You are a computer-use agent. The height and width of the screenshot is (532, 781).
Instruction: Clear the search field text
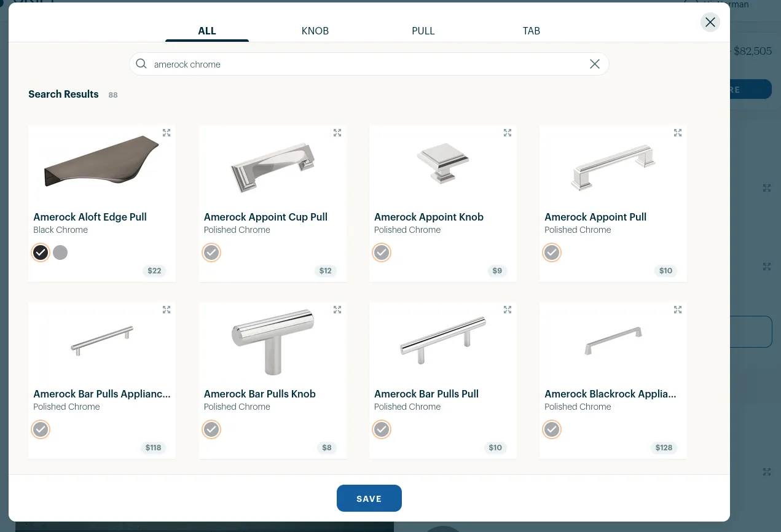(x=595, y=64)
